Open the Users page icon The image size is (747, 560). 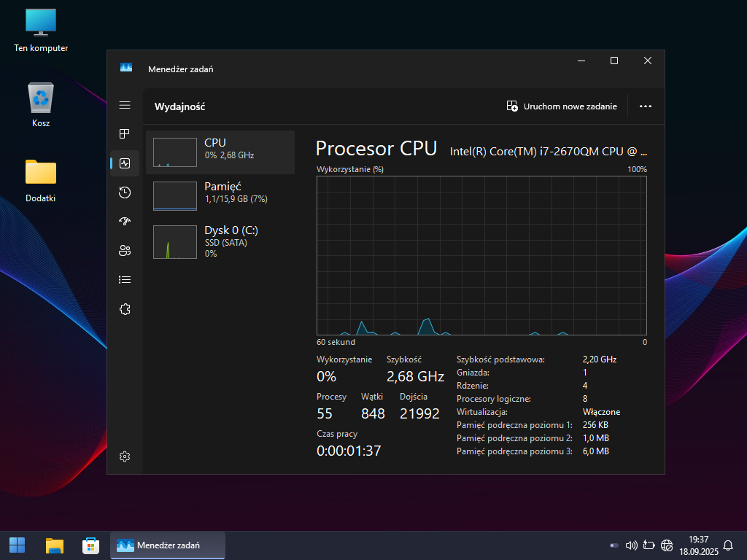(x=125, y=251)
